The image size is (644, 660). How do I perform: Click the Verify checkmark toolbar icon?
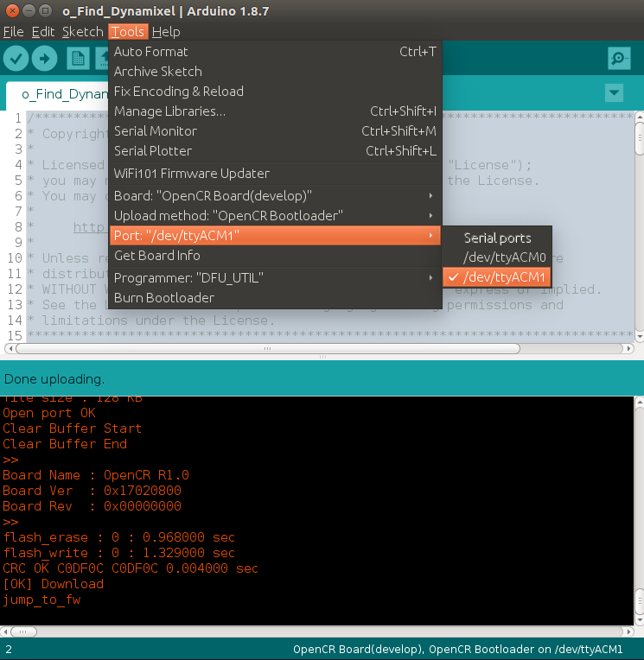tap(17, 59)
